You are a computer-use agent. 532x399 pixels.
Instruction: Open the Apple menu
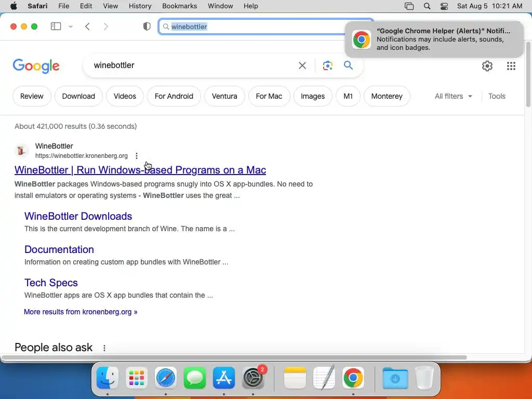point(13,6)
